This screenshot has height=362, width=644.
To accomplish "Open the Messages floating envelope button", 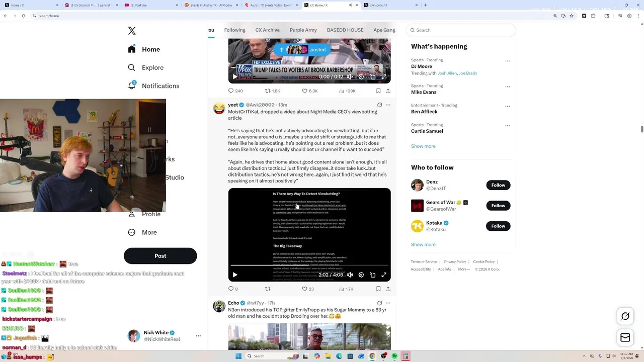I will click(625, 338).
